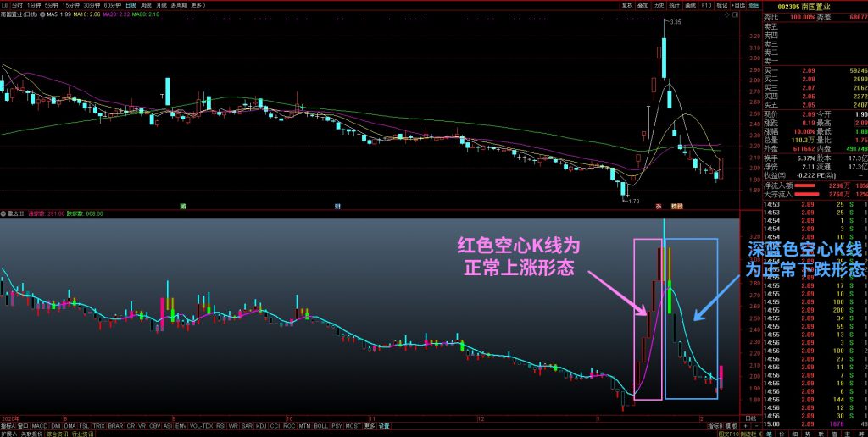
Task: Click the 画线 drawing tool
Action: tap(690, 5)
